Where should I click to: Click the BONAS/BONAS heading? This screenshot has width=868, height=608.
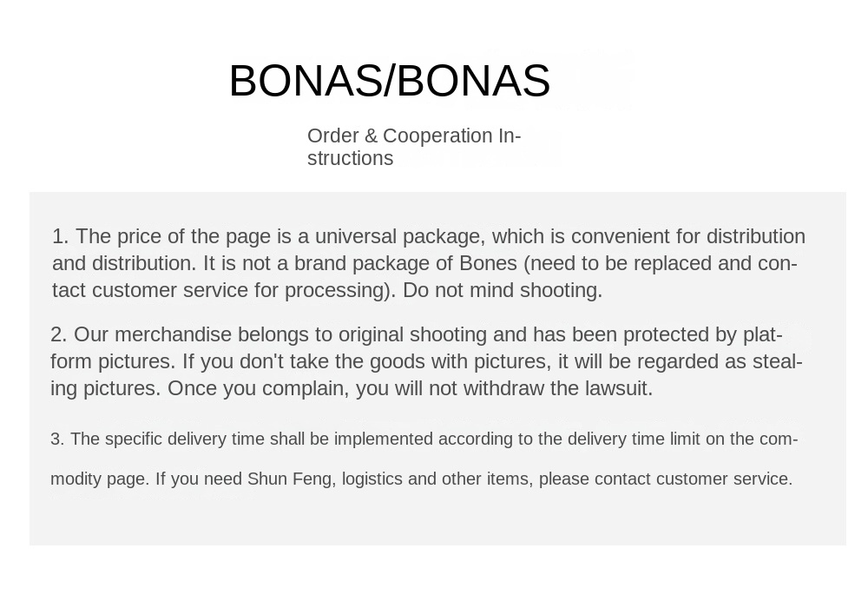tap(390, 81)
